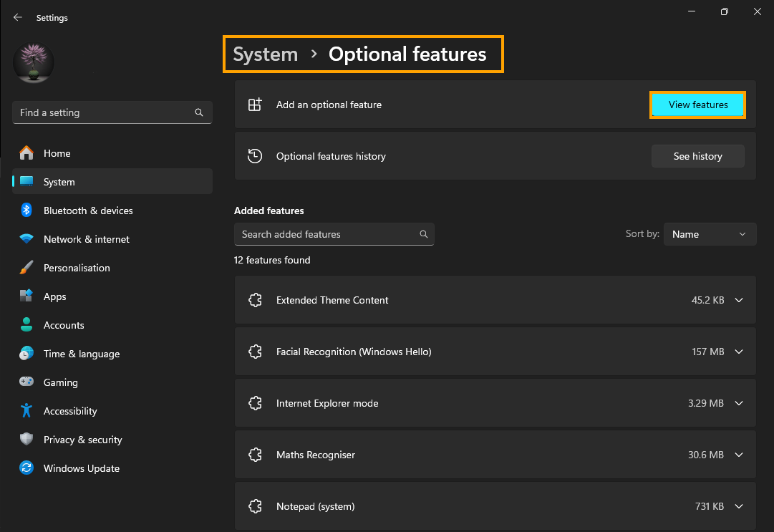Open Personalisation settings
Screen dimensions: 774x532
click(x=112, y=268)
